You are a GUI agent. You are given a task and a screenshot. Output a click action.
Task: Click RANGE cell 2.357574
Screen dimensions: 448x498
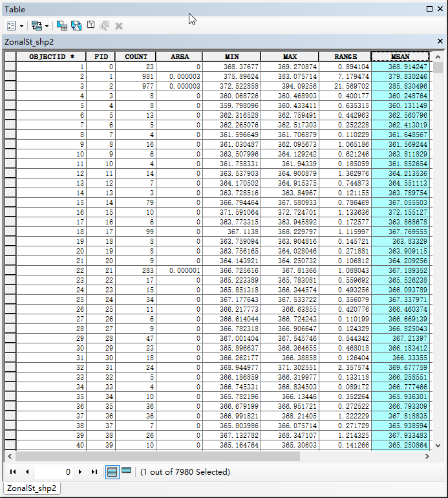pos(345,367)
